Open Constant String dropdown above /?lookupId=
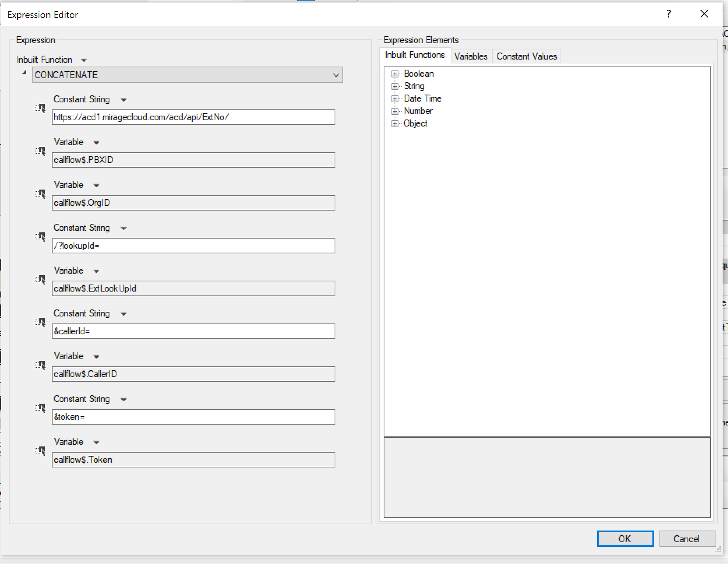The width and height of the screenshot is (728, 564). [123, 228]
